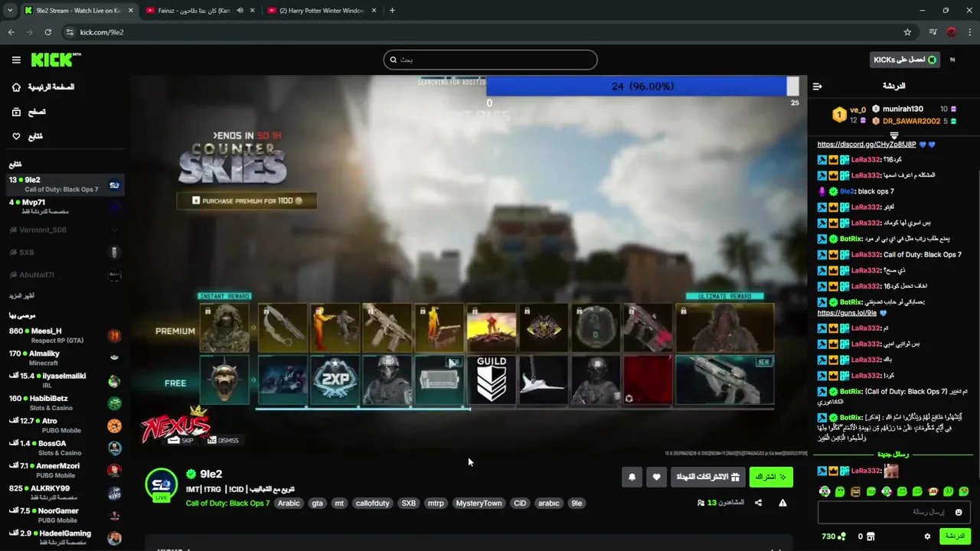Image resolution: width=980 pixels, height=551 pixels.
Task: Expand the gifters leaderboard in chat
Action: (x=893, y=135)
